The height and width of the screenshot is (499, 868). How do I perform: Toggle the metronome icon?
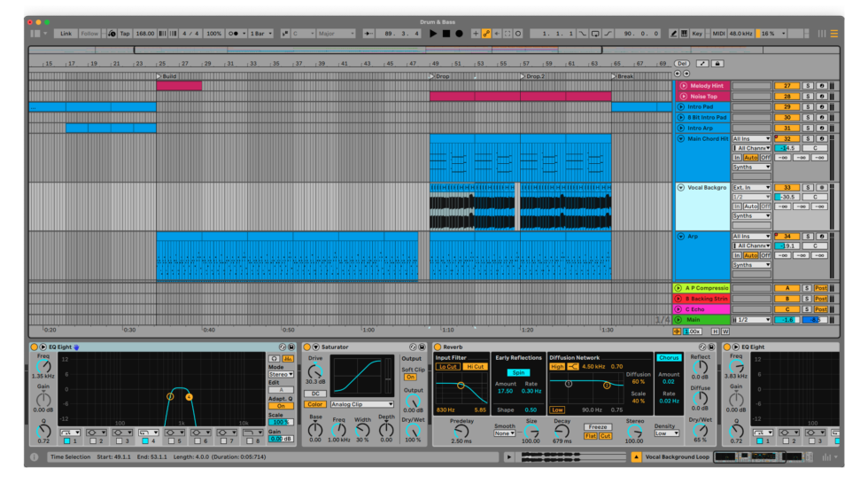coord(234,34)
